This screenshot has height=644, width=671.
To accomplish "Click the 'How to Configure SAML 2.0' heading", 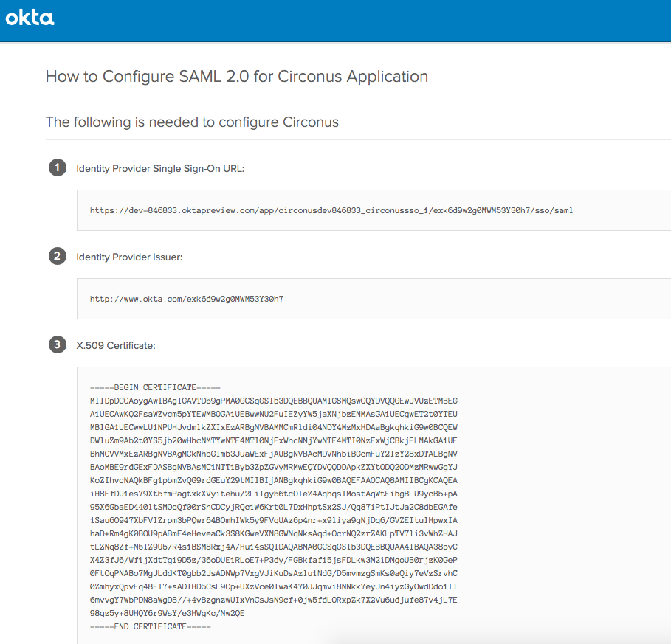I will pos(236,77).
